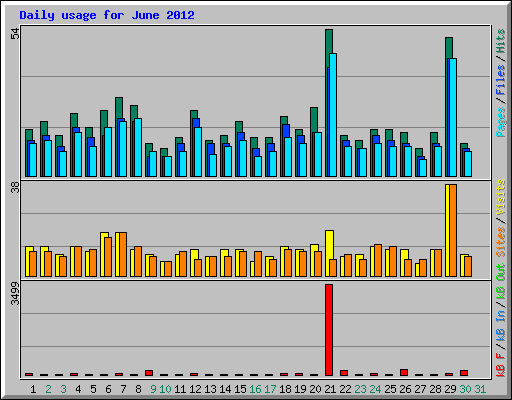Click day 16 on the x-axis

click(x=255, y=389)
